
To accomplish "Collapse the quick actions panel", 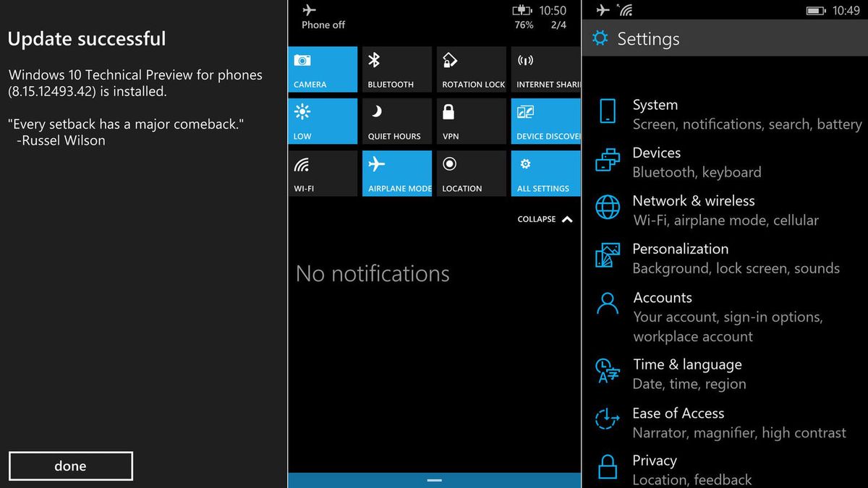I will (545, 219).
